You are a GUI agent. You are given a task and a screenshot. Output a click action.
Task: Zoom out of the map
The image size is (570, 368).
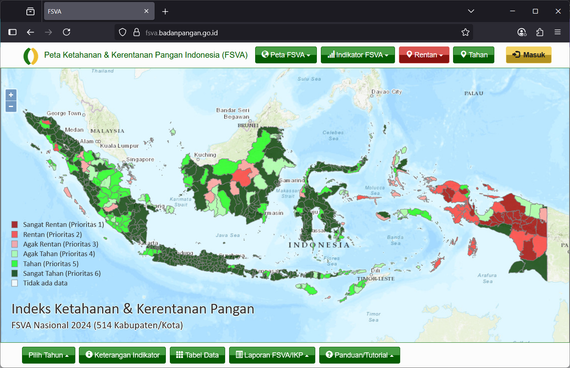(x=11, y=107)
